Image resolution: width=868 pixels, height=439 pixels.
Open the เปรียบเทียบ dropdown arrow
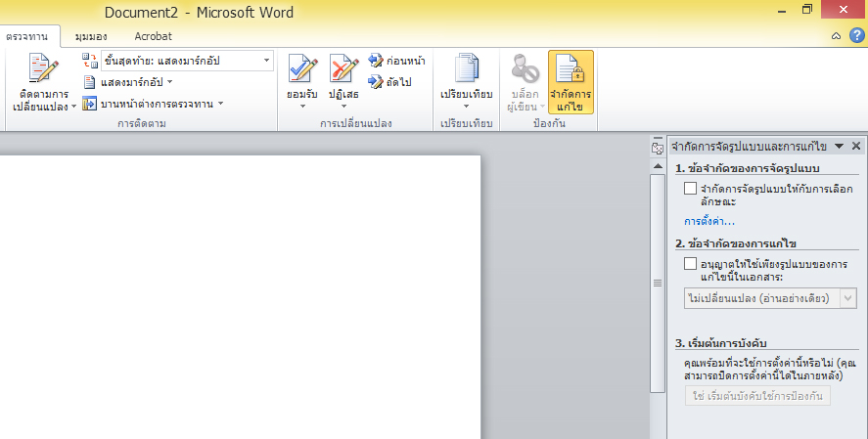pyautogui.click(x=466, y=107)
